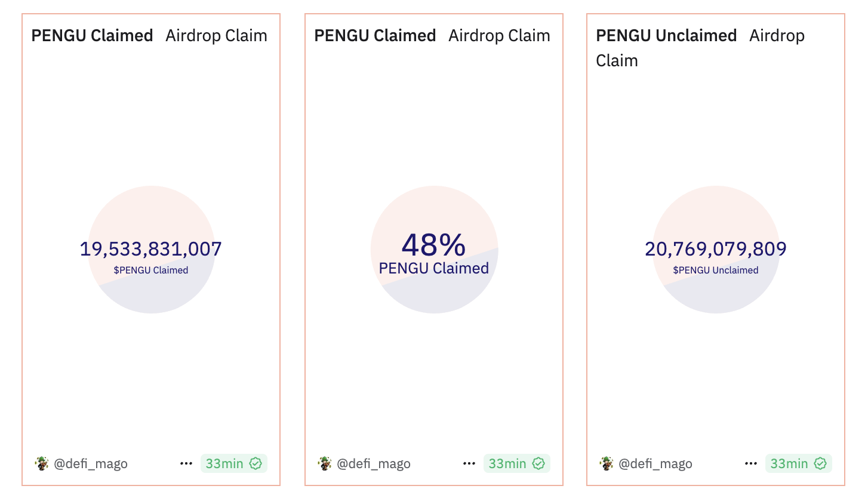Click "PENGU Claimed" title above 19,533,831,007

[x=92, y=36]
